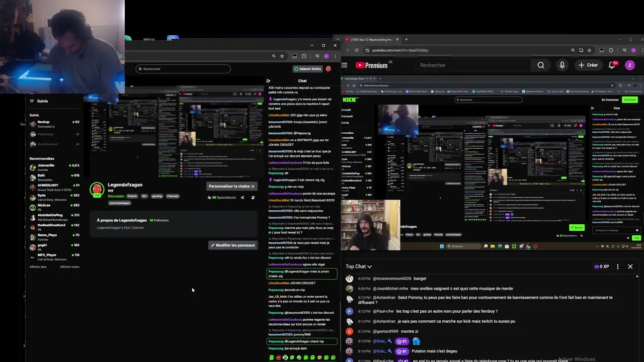
Task: Click the 14 Followers count
Action: pos(159,220)
